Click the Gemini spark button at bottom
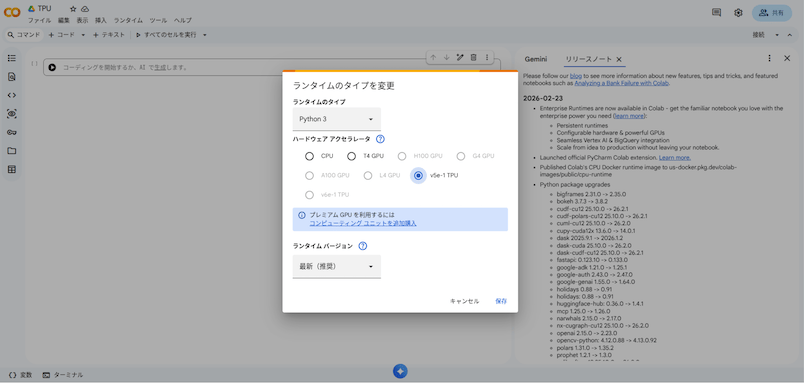804x383 pixels. point(400,371)
